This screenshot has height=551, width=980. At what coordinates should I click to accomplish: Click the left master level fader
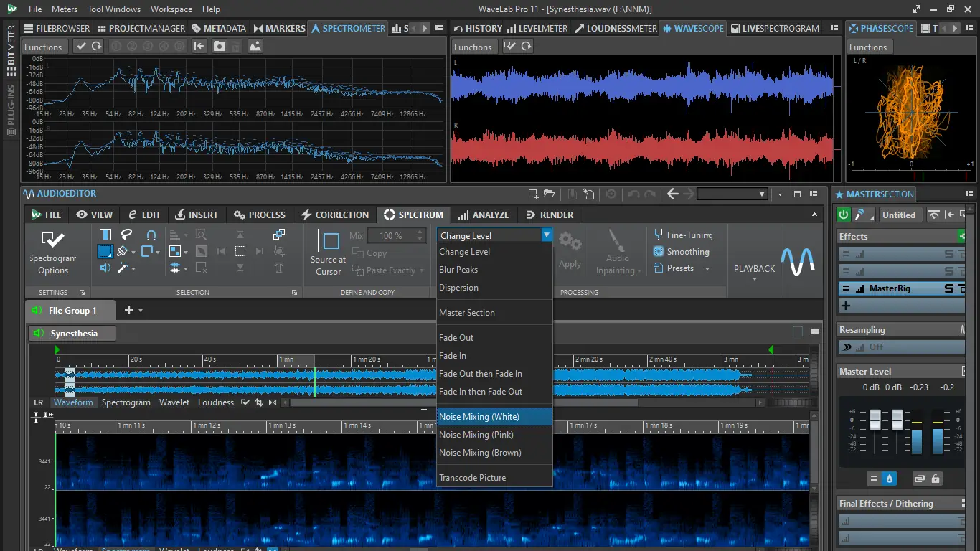(x=875, y=420)
